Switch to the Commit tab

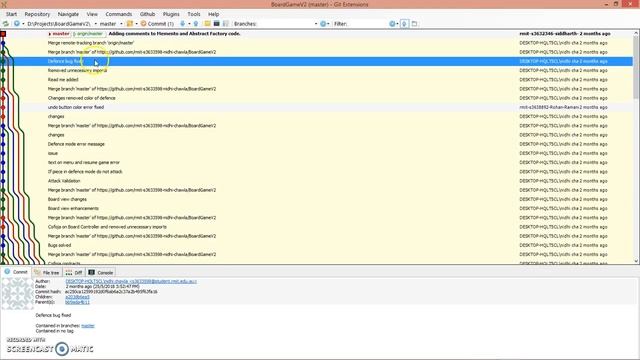(x=16, y=272)
